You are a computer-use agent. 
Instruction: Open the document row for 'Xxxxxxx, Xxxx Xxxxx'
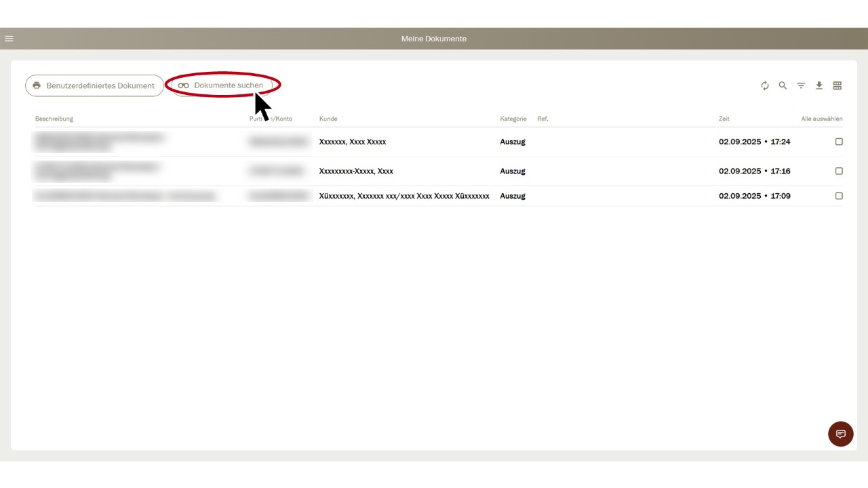tap(353, 142)
